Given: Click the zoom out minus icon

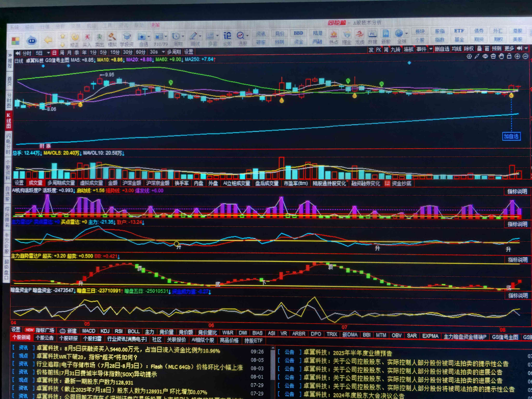Looking at the screenshot, I should [525, 56].
